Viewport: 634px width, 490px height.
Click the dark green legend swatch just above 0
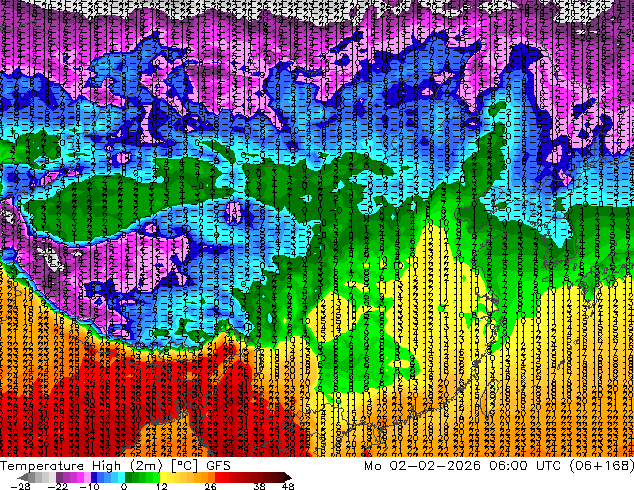pos(129,477)
